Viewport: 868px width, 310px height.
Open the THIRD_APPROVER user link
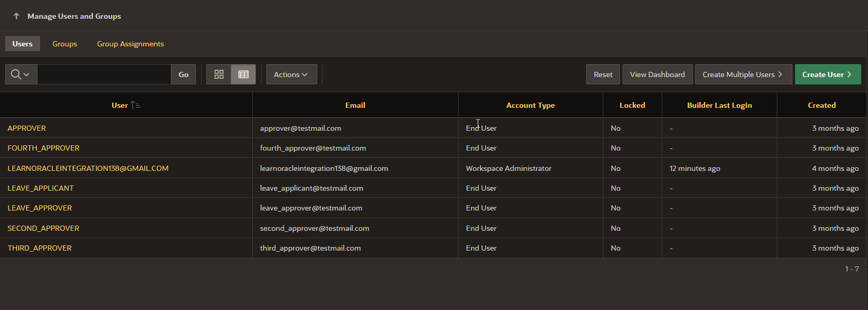point(40,248)
